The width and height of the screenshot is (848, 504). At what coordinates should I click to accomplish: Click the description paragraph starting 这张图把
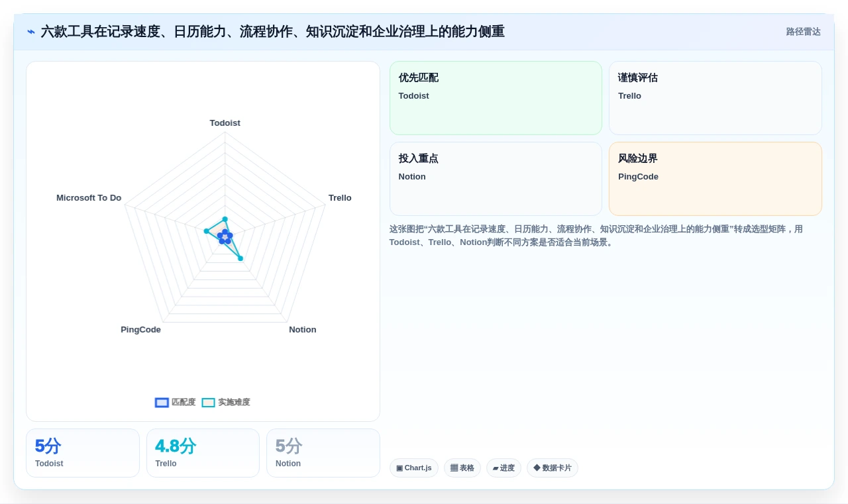tap(596, 236)
